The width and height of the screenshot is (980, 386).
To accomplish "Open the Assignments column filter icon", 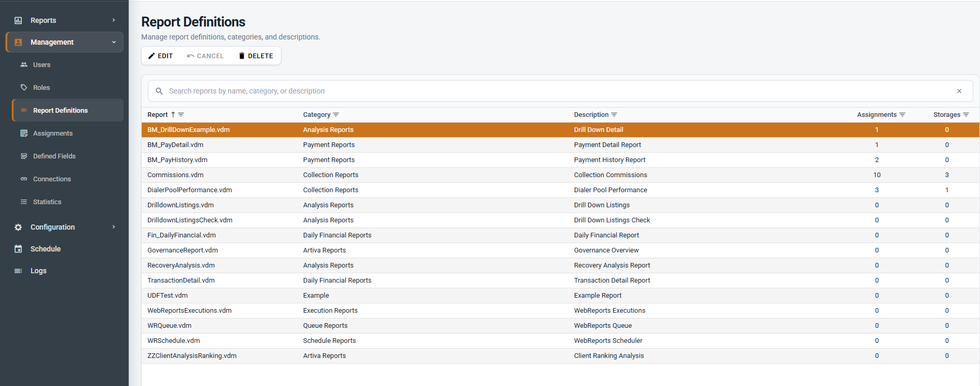I will tap(902, 115).
